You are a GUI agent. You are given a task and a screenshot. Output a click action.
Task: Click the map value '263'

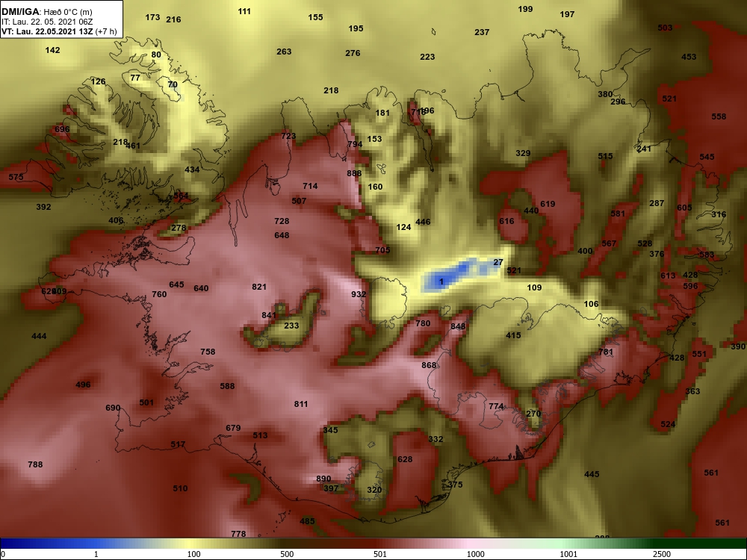[x=284, y=52]
